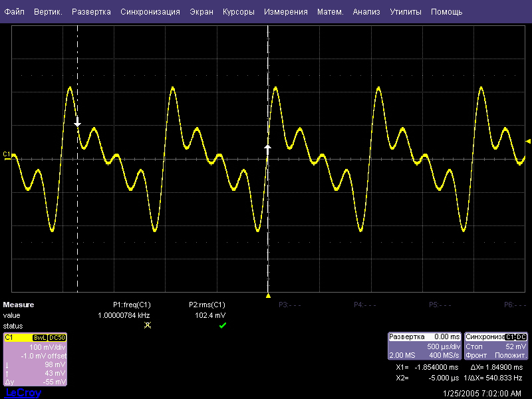Click the green checkmark status for P2
Screen dimensions: 532x399
tap(223, 325)
